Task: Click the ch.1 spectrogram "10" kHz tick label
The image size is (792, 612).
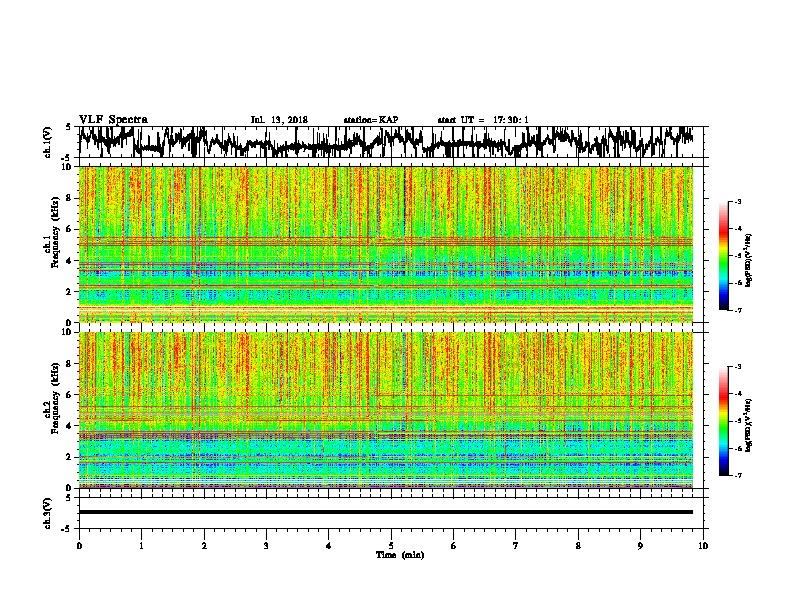Action: [68, 167]
